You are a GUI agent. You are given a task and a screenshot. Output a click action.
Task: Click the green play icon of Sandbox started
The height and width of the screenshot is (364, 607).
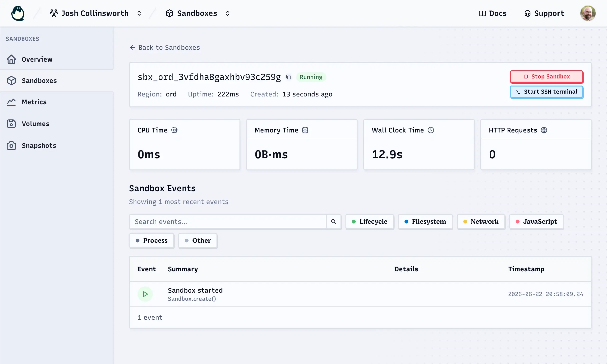pyautogui.click(x=145, y=294)
